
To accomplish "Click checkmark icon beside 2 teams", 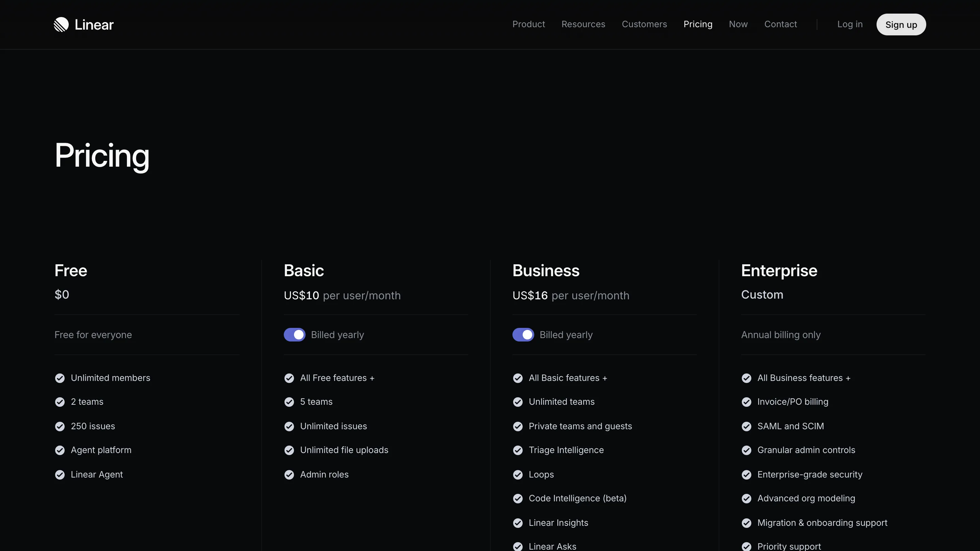I will (60, 402).
